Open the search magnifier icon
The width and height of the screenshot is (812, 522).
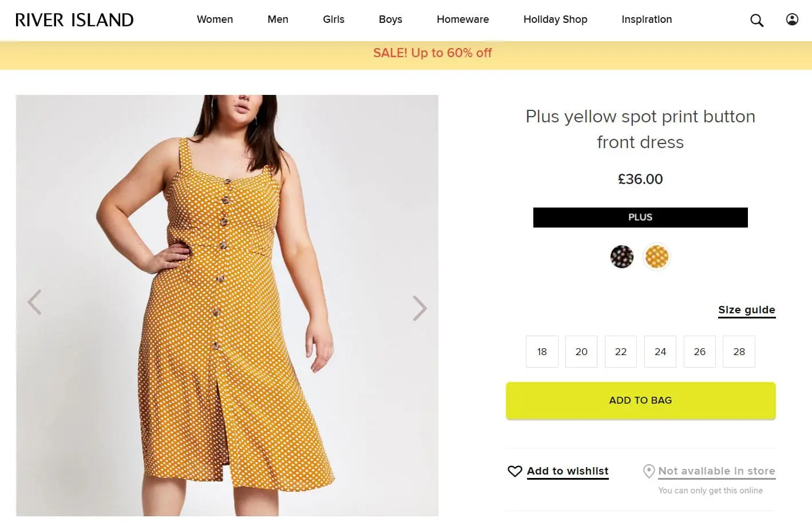tap(756, 21)
